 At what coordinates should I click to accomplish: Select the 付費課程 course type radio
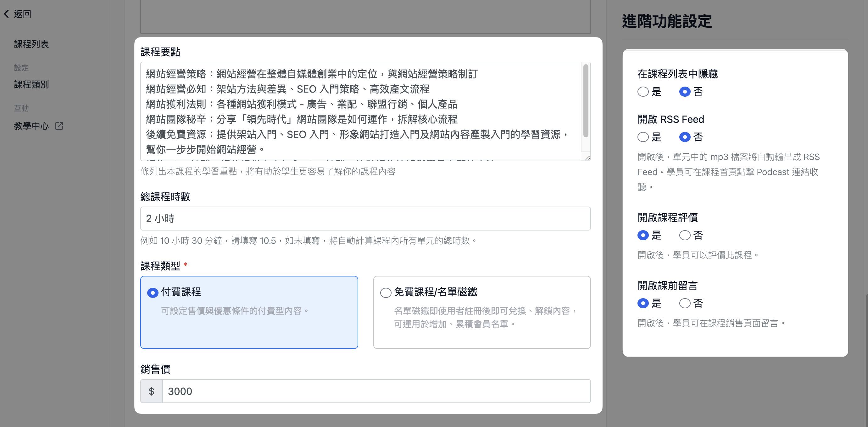[x=153, y=293]
